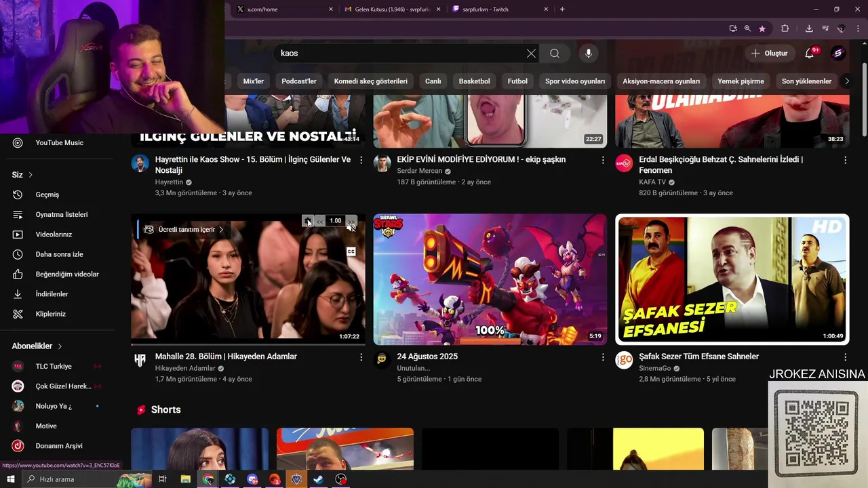Open options menu for Erdal Beşikçioğlu video

845,160
